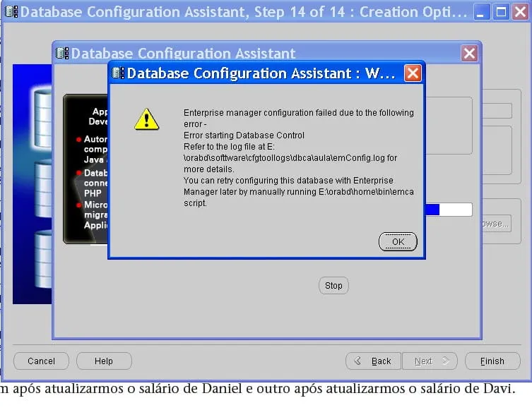Minimize the main Step 14 window
This screenshot has height=410, width=532.
[481, 12]
